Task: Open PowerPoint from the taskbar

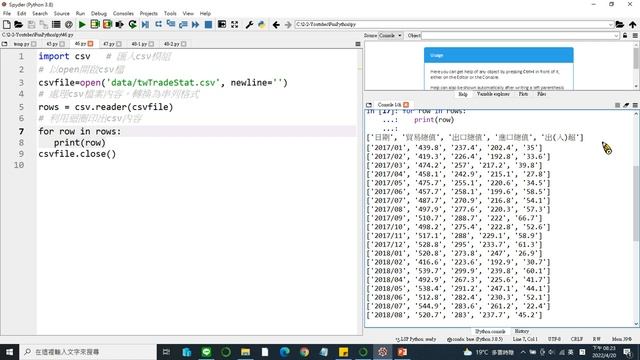Action: 402,352
